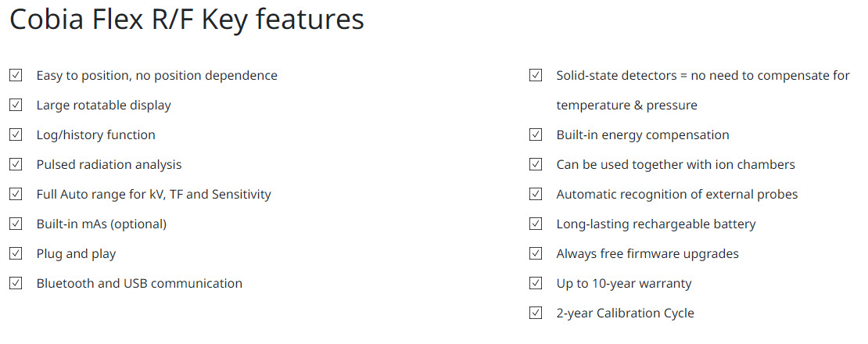Toggle checkbox for Full Auto range
The height and width of the screenshot is (344, 868).
(16, 195)
